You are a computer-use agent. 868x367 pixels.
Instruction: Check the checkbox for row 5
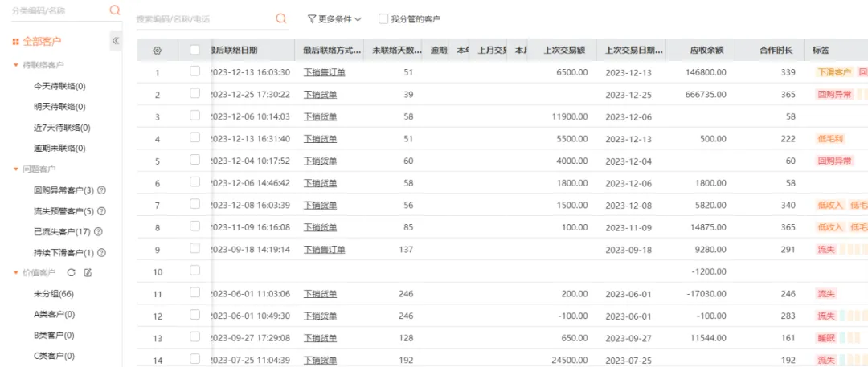194,160
